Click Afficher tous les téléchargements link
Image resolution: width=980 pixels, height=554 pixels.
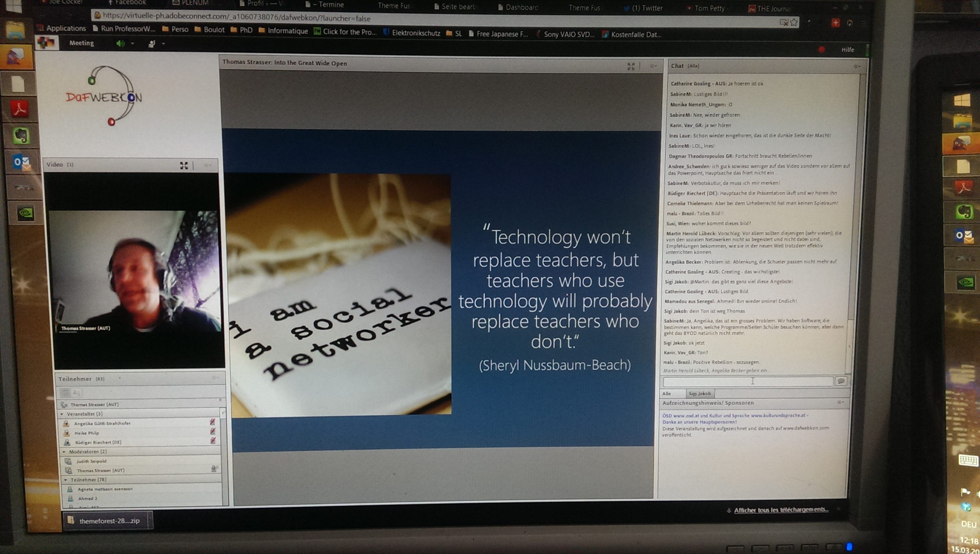(x=781, y=510)
